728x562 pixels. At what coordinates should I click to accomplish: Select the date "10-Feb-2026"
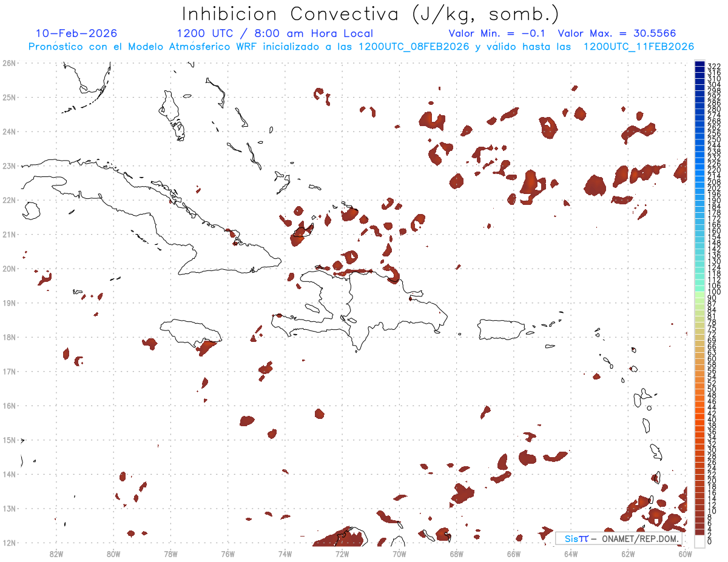[76, 33]
